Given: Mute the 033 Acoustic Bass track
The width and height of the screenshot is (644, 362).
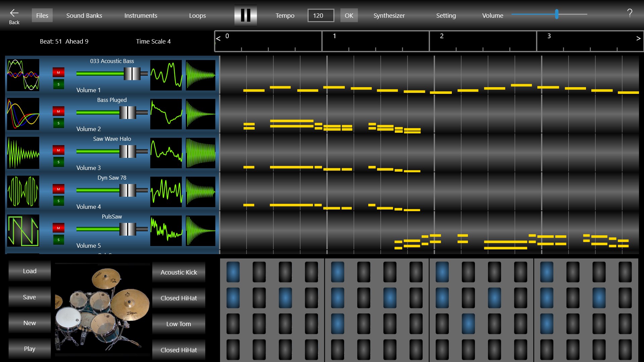Looking at the screenshot, I should click(x=58, y=72).
